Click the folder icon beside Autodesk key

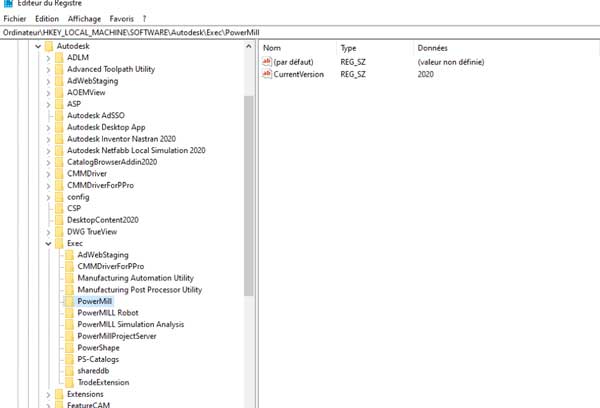coord(58,46)
